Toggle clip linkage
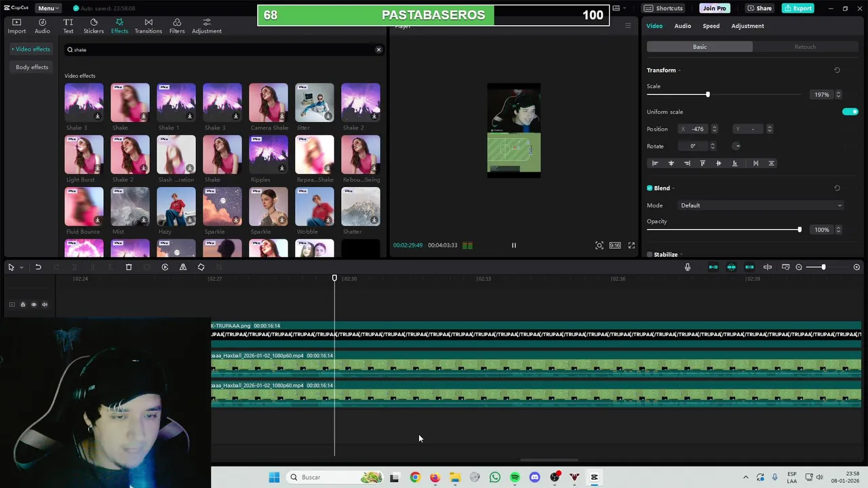The image size is (868, 488). [x=749, y=267]
